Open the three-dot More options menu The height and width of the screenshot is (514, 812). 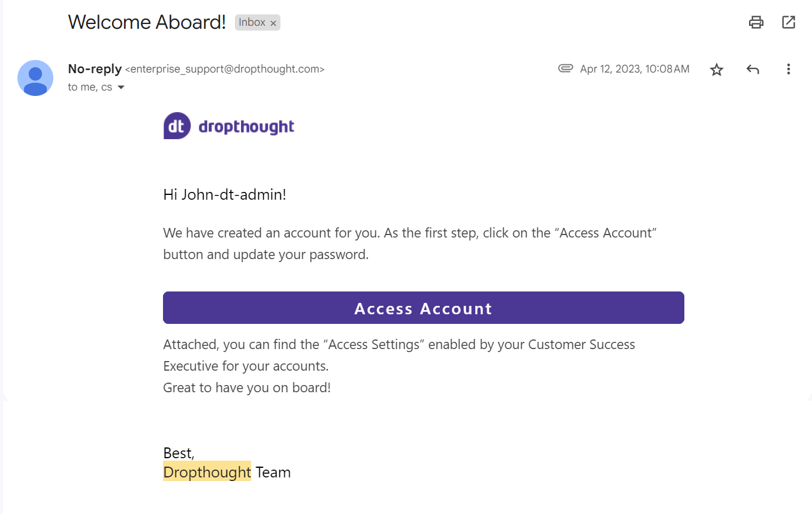coord(789,70)
